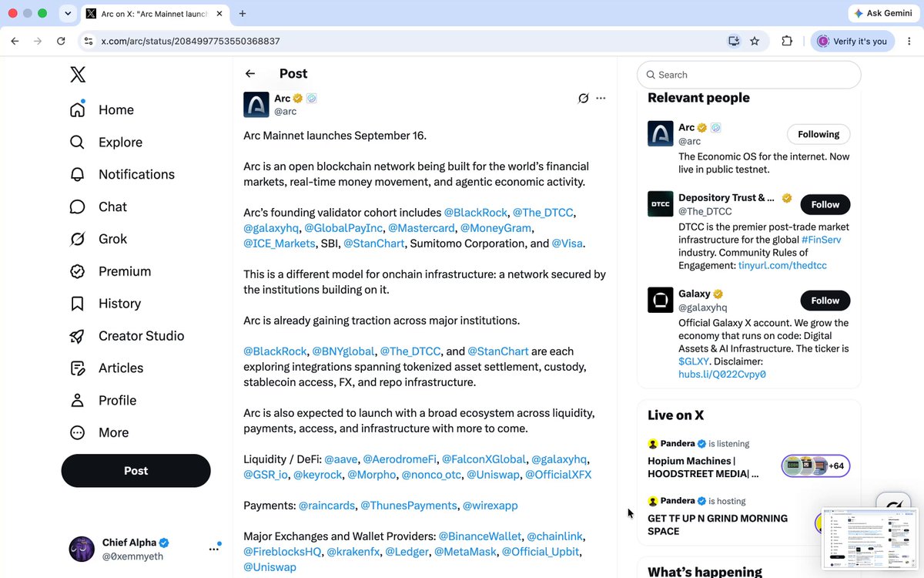Open Creator Studio rocket icon
The height and width of the screenshot is (578, 924).
coord(78,336)
